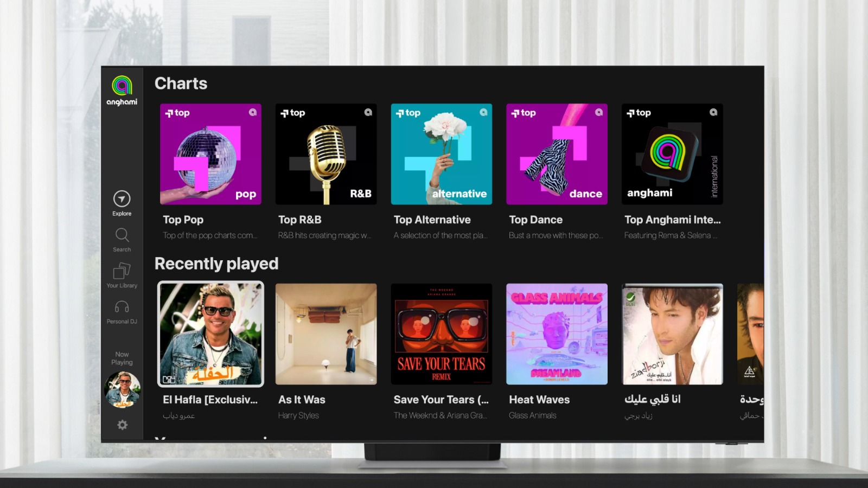Play As It Was album art
Image resolution: width=868 pixels, height=488 pixels.
(x=325, y=334)
